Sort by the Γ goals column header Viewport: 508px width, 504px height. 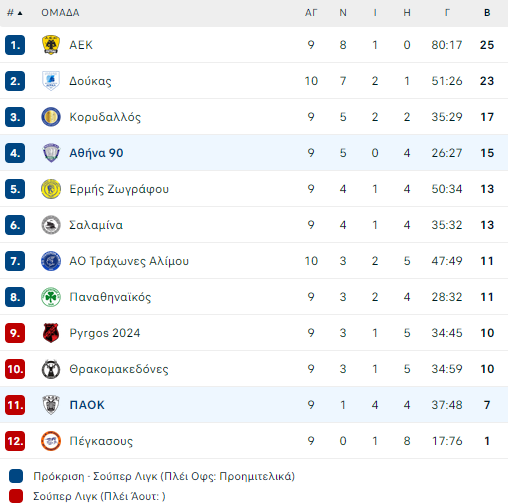point(447,13)
